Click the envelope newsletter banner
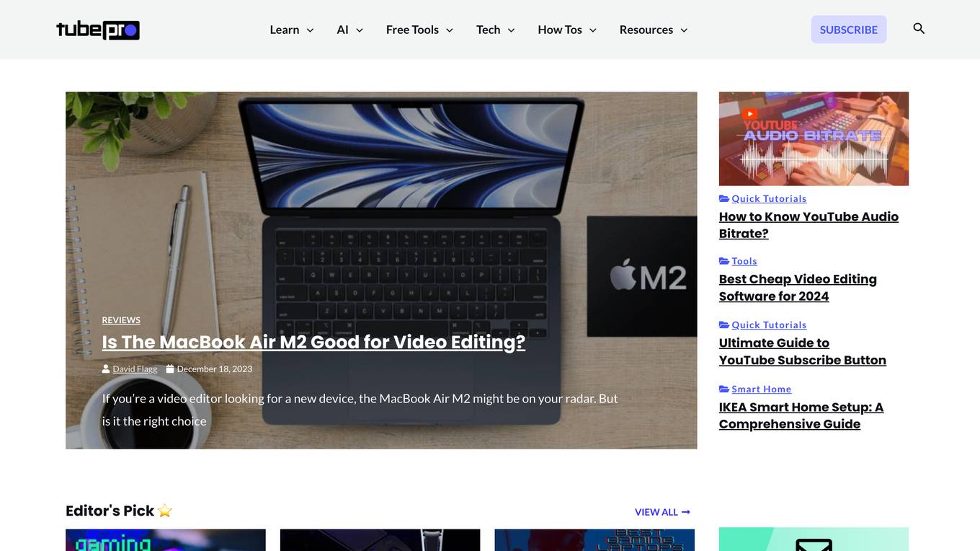The height and width of the screenshot is (551, 980). [x=814, y=539]
